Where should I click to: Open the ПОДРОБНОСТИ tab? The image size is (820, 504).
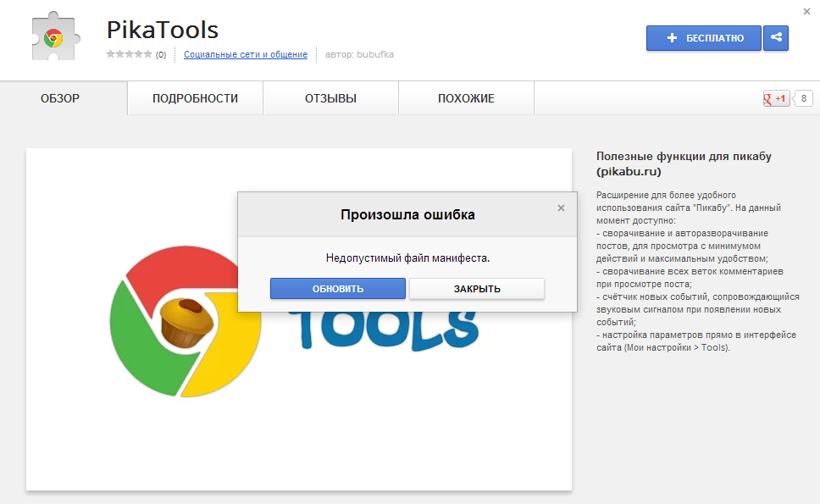pyautogui.click(x=195, y=98)
